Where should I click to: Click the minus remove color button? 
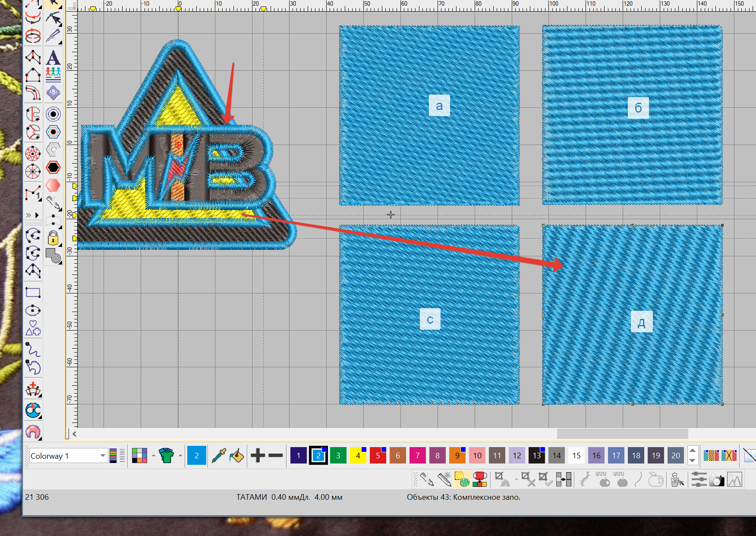pyautogui.click(x=276, y=456)
